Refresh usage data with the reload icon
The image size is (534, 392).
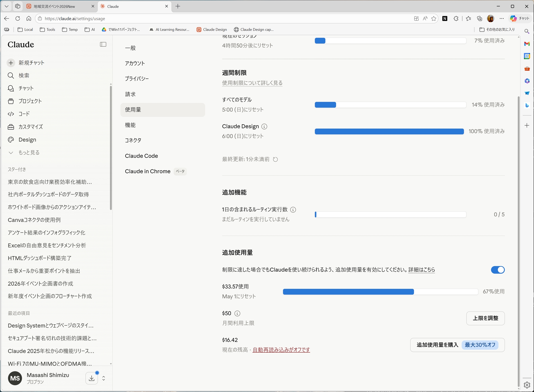[275, 159]
